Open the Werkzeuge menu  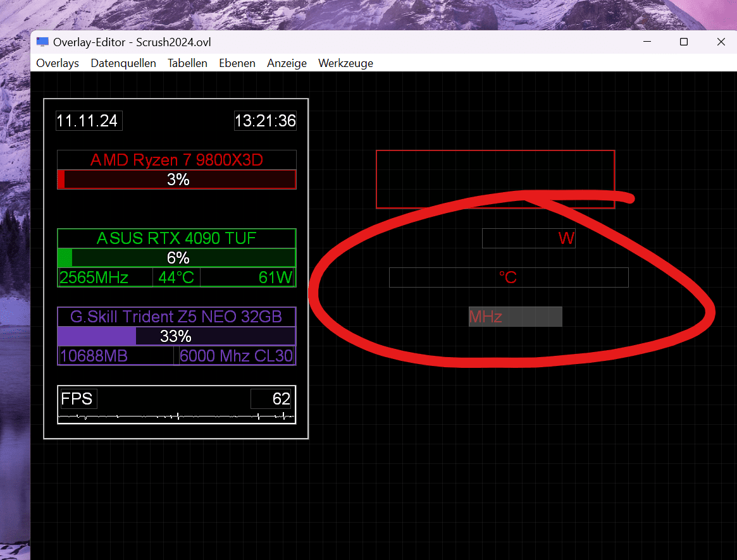pyautogui.click(x=345, y=63)
